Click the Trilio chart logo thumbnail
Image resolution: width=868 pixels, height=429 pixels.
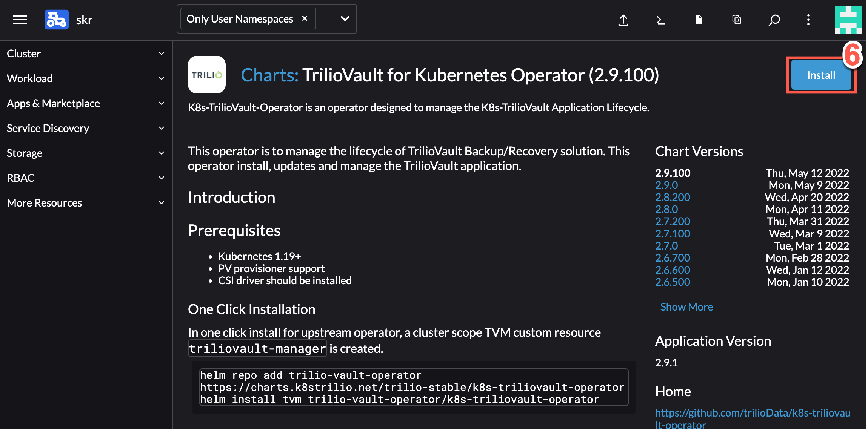207,75
